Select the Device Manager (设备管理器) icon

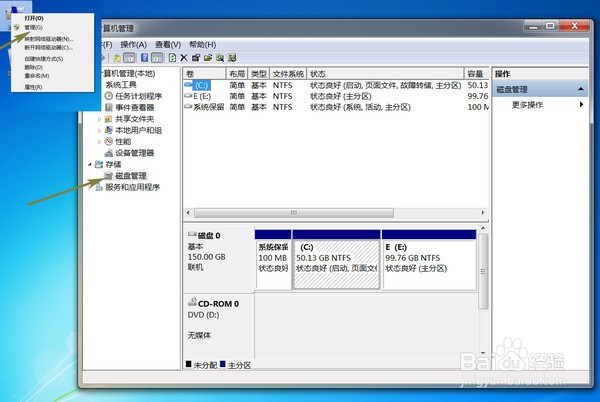tap(109, 153)
